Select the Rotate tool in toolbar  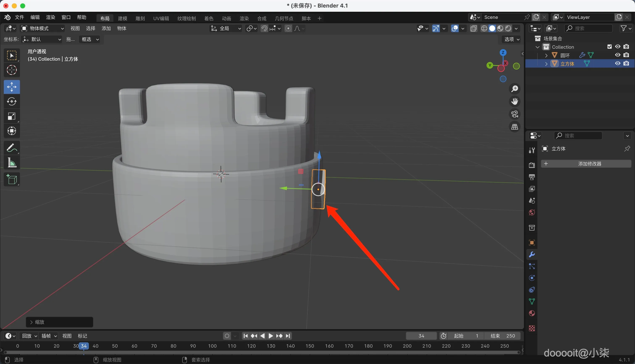(x=12, y=102)
